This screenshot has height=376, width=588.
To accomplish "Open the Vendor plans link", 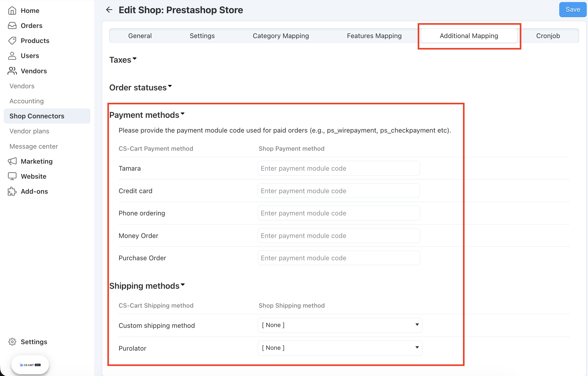I will [x=29, y=131].
